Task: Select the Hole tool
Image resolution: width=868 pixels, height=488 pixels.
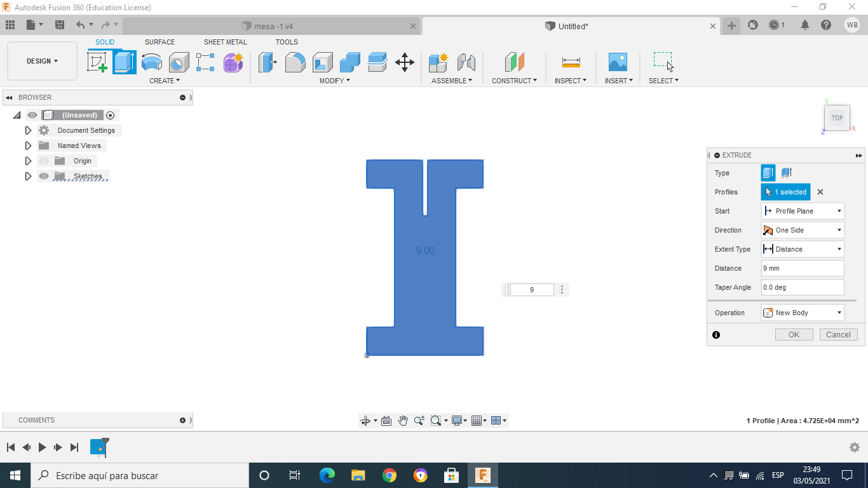Action: pyautogui.click(x=179, y=62)
